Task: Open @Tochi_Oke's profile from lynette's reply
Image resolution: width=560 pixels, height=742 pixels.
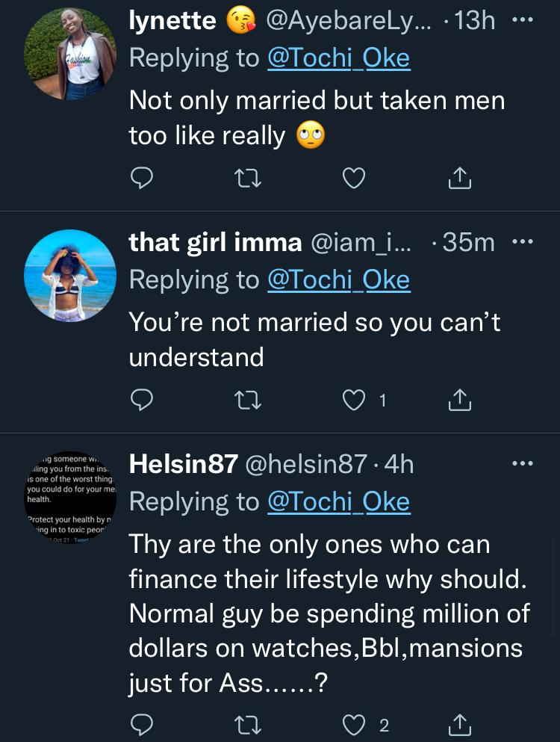Action: pyautogui.click(x=339, y=56)
